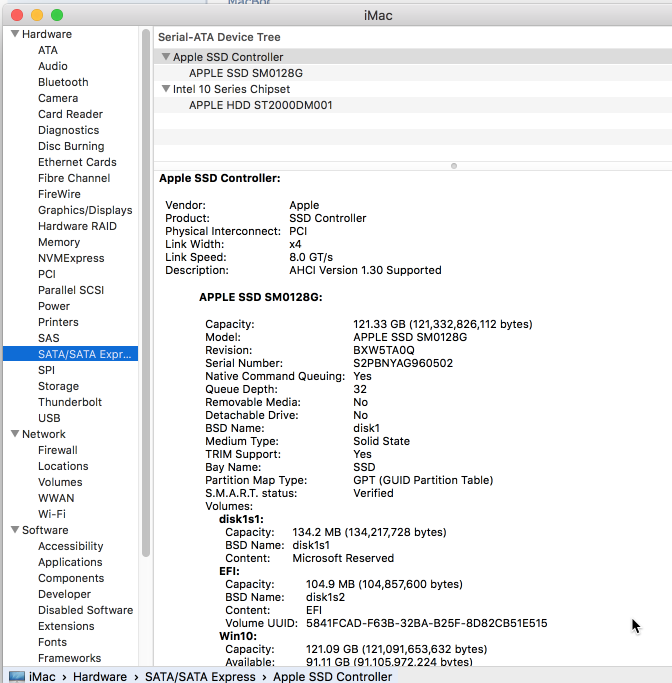This screenshot has width=672, height=683.
Task: Collapse the Intel 10 Series Chipset node
Action: point(165,88)
